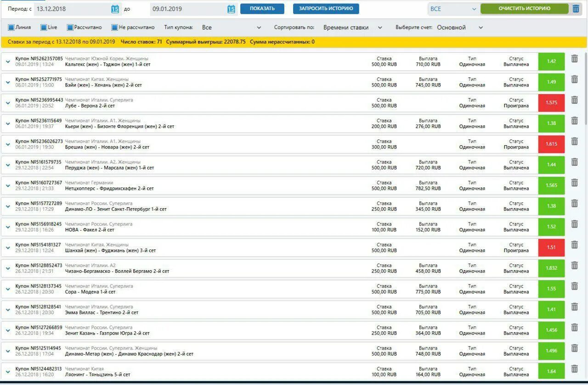Click the red 1.575 odds box
The width and height of the screenshot is (588, 385).
552,103
